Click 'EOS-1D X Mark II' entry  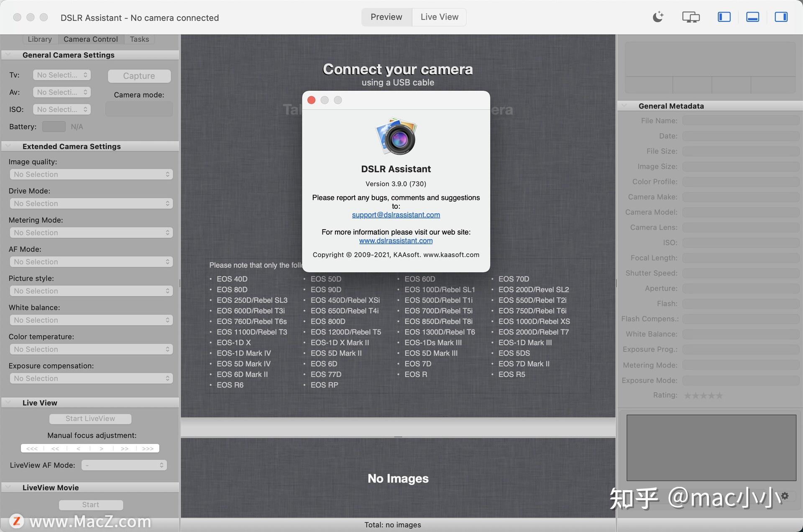click(340, 343)
